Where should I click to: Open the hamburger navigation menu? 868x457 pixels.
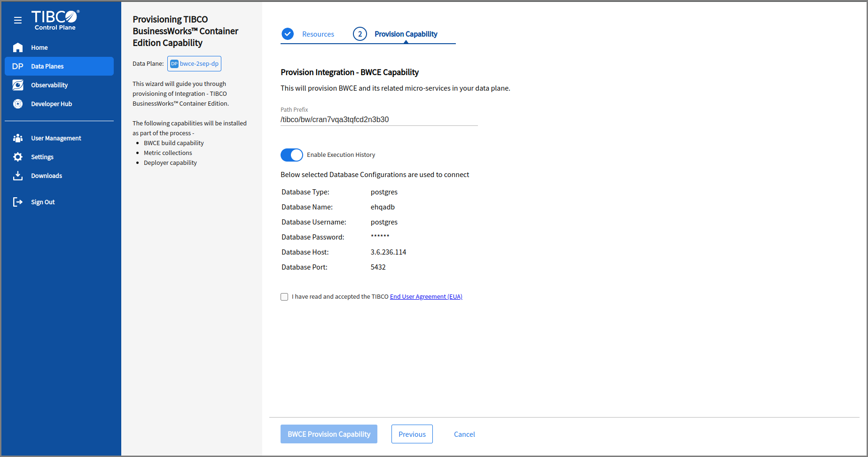[x=18, y=20]
